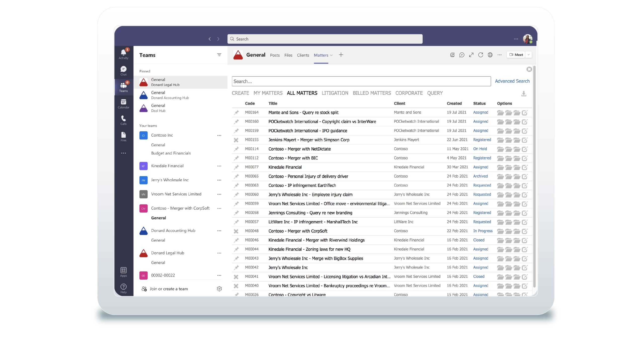Select the LITIGATION view
The width and height of the screenshot is (644, 363).
click(x=335, y=93)
